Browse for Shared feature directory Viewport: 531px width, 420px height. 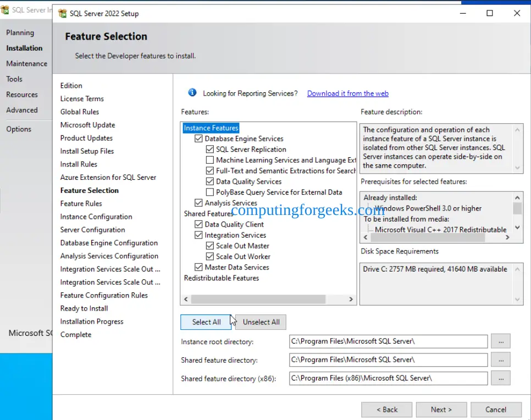coord(501,360)
